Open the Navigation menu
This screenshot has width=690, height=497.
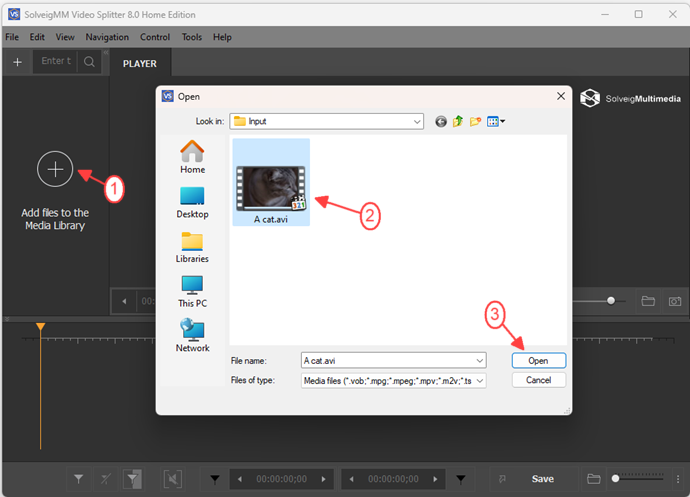point(107,37)
